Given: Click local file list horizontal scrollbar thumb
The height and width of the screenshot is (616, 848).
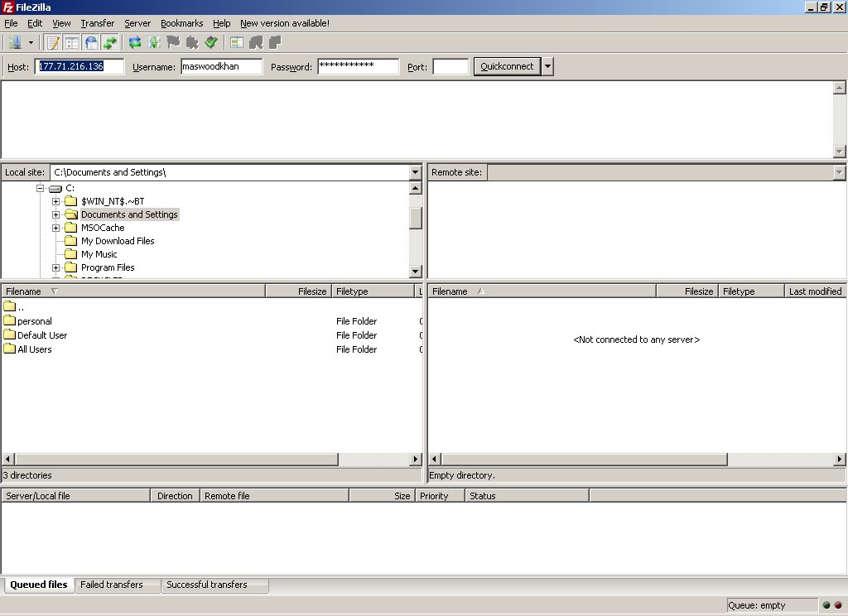Looking at the screenshot, I should (x=177, y=460).
